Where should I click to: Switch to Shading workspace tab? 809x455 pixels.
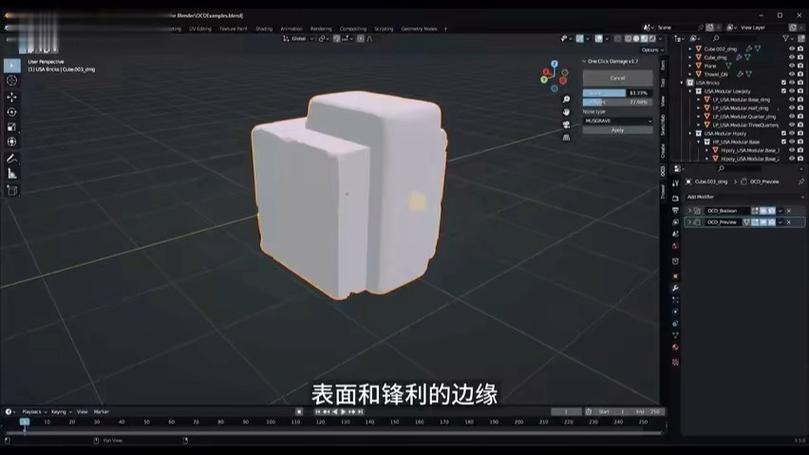click(264, 29)
